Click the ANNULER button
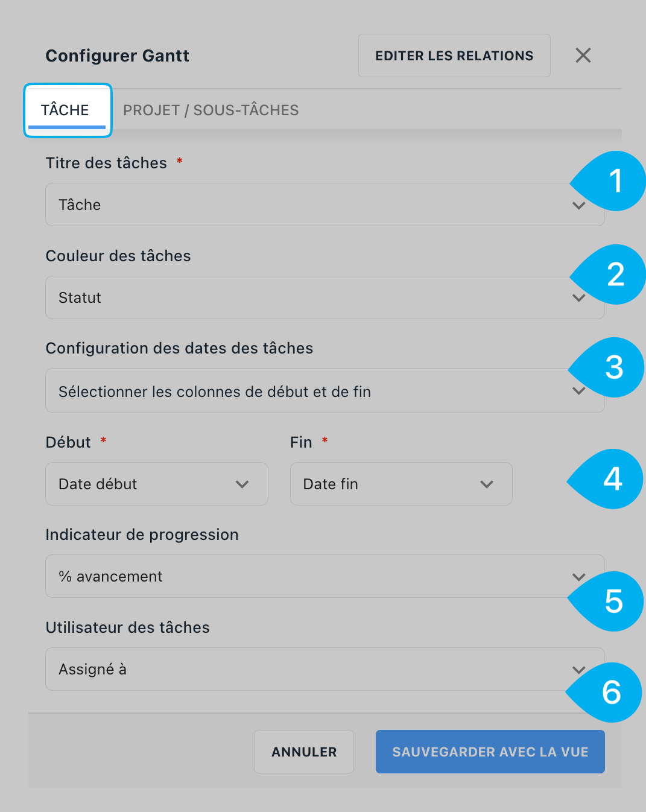The width and height of the screenshot is (646, 812). coord(304,752)
